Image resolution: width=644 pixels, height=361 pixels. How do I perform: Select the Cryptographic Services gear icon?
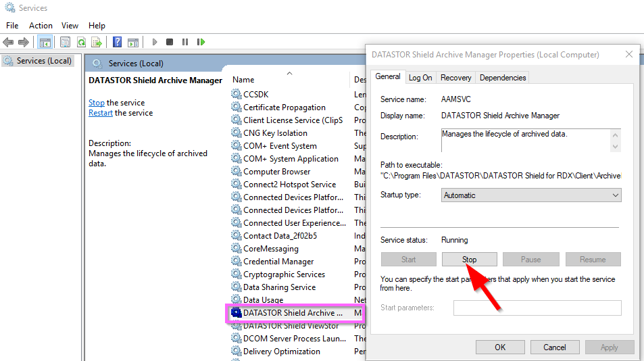[236, 274]
